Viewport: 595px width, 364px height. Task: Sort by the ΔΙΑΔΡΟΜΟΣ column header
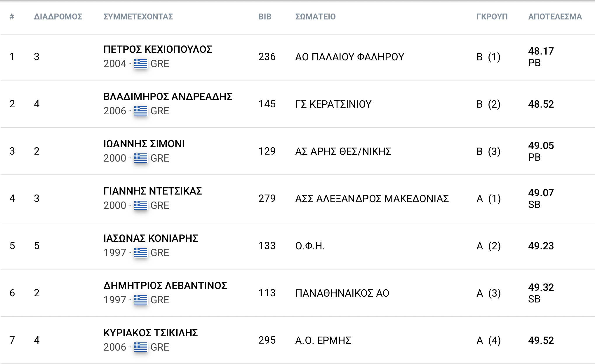coord(58,17)
